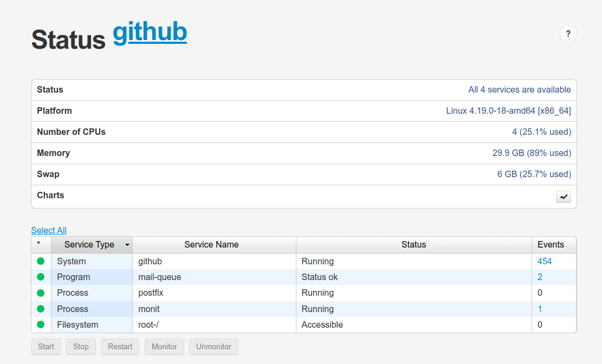The height and width of the screenshot is (364, 602).
Task: Open the 2 events link for mail-queue
Action: (x=540, y=277)
